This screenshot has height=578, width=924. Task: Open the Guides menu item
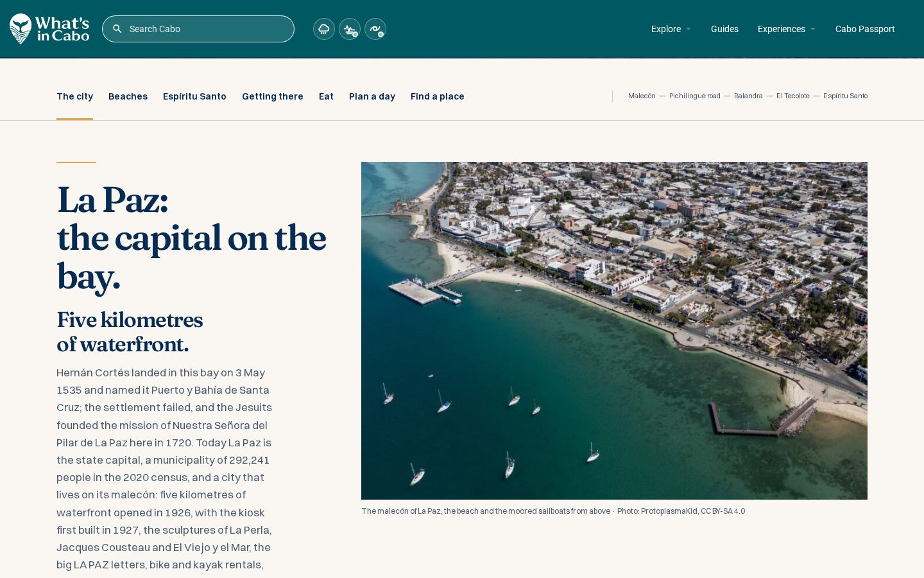(724, 29)
